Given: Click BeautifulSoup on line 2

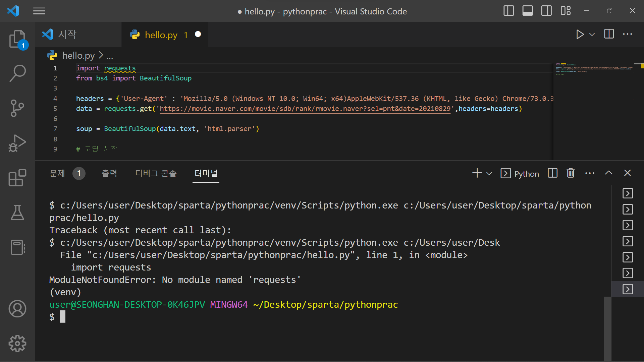Looking at the screenshot, I should (166, 78).
